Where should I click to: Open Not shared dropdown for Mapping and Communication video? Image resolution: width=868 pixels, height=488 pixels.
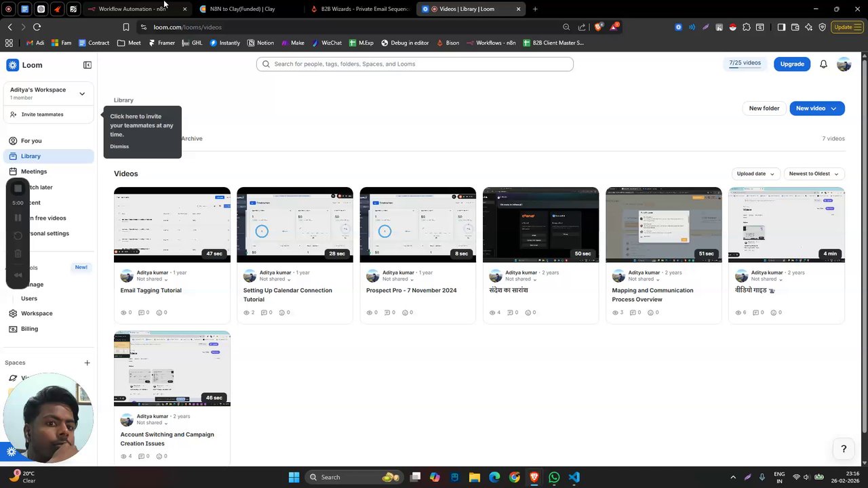(x=644, y=279)
